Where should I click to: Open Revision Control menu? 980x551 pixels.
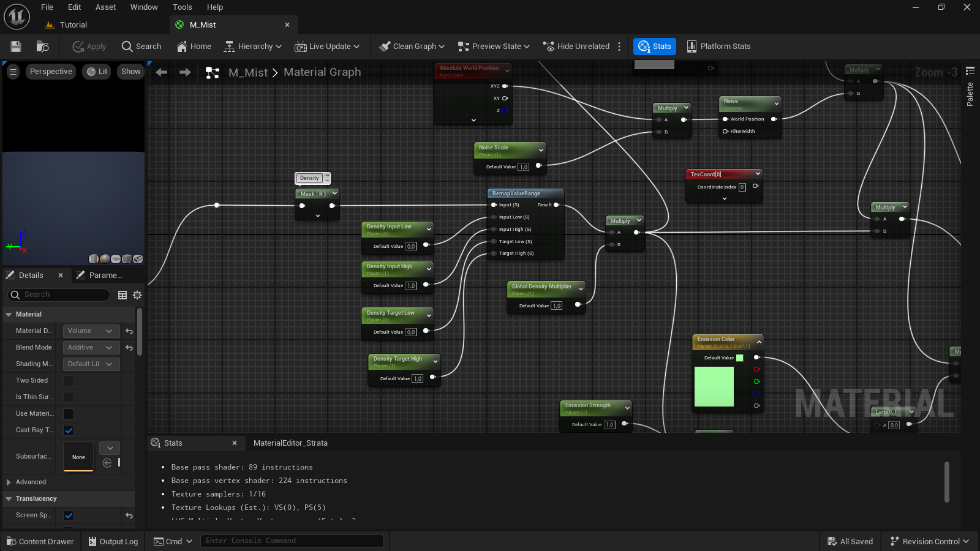point(929,542)
